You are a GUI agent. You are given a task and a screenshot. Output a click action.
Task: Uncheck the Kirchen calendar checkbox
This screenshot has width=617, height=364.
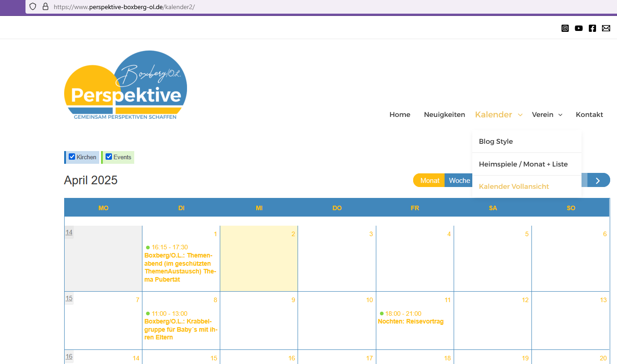(x=72, y=157)
